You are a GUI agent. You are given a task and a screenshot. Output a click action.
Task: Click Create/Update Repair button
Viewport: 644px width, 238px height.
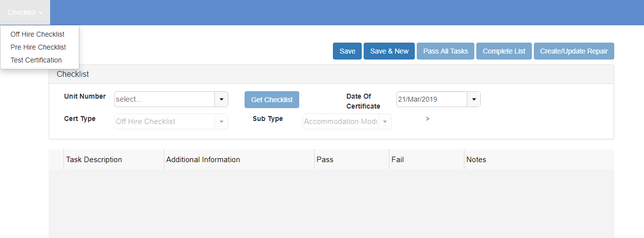574,51
